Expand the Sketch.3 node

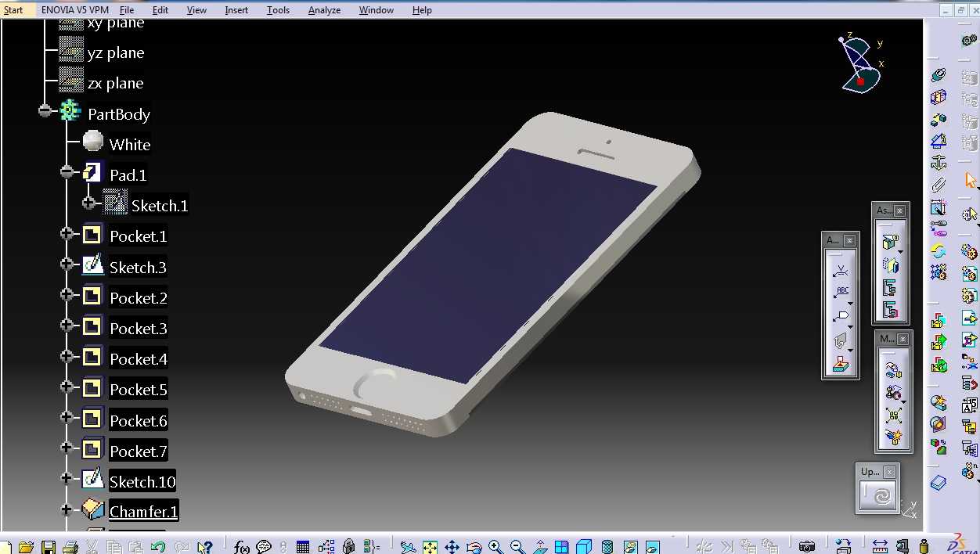pos(67,264)
